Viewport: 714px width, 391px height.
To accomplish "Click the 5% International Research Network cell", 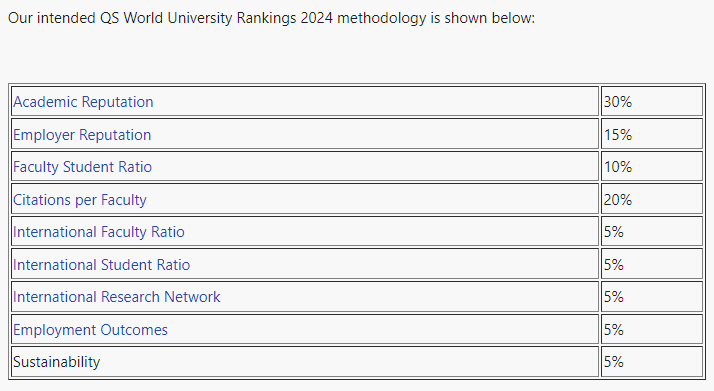I will click(652, 297).
